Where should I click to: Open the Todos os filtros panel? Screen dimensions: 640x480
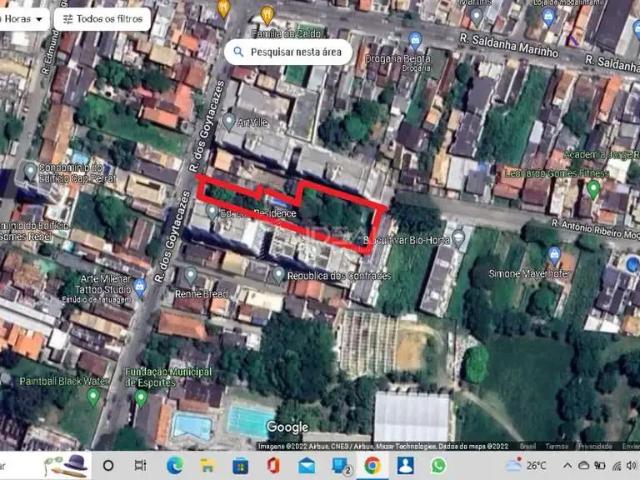(x=100, y=18)
